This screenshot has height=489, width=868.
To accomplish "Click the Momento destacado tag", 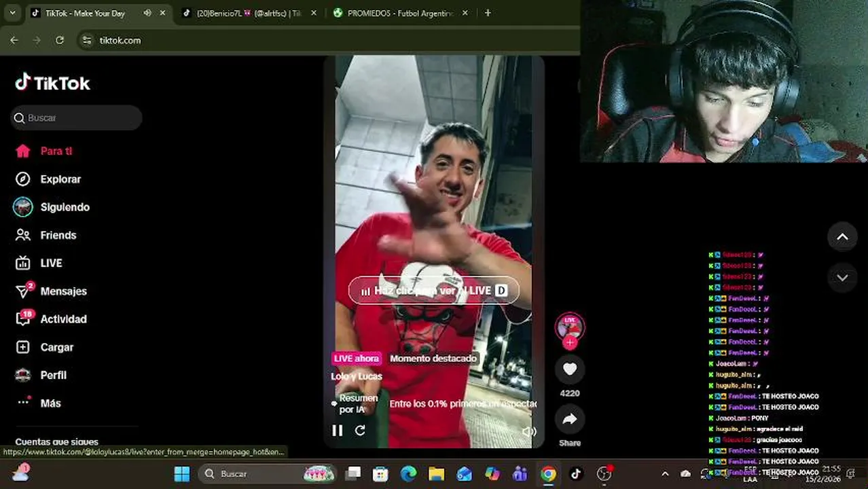I will pyautogui.click(x=433, y=358).
